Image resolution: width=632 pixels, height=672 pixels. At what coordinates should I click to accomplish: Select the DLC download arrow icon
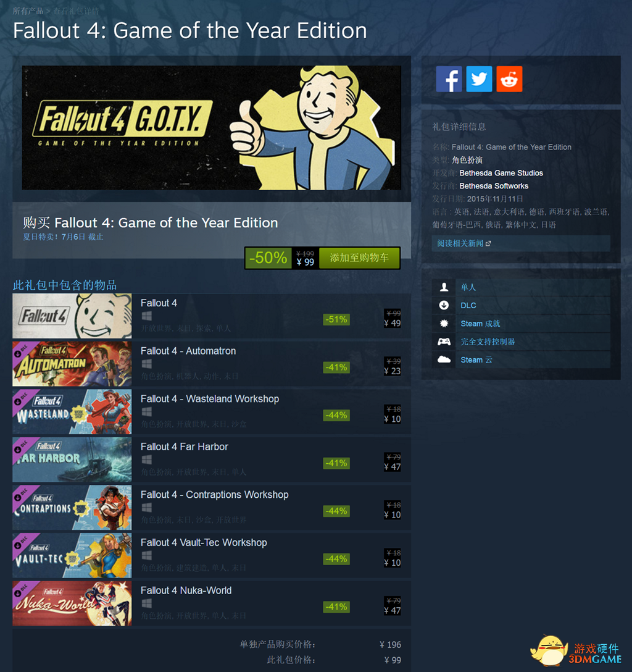point(444,305)
